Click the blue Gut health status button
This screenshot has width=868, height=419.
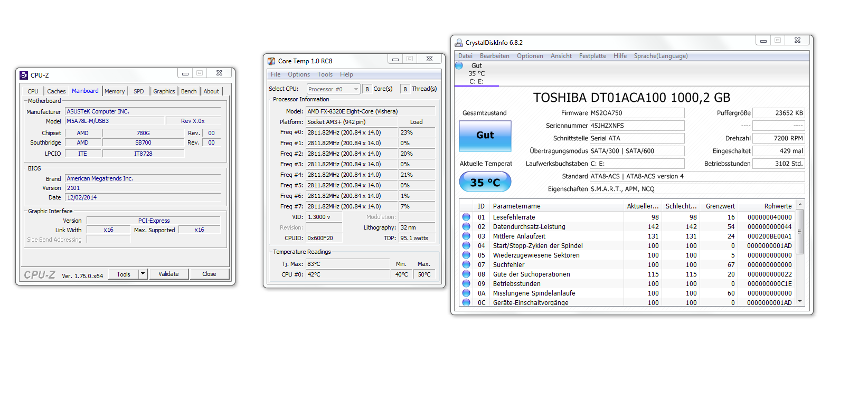485,136
